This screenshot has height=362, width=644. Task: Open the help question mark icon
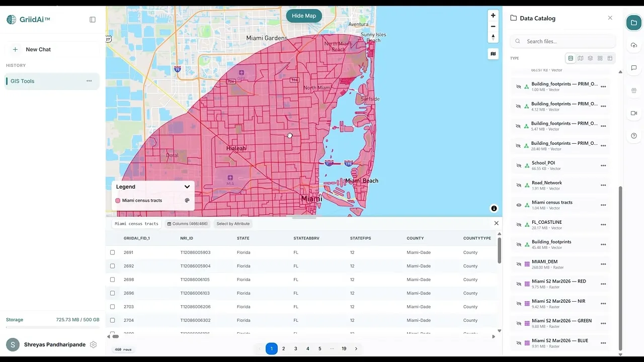pyautogui.click(x=634, y=136)
